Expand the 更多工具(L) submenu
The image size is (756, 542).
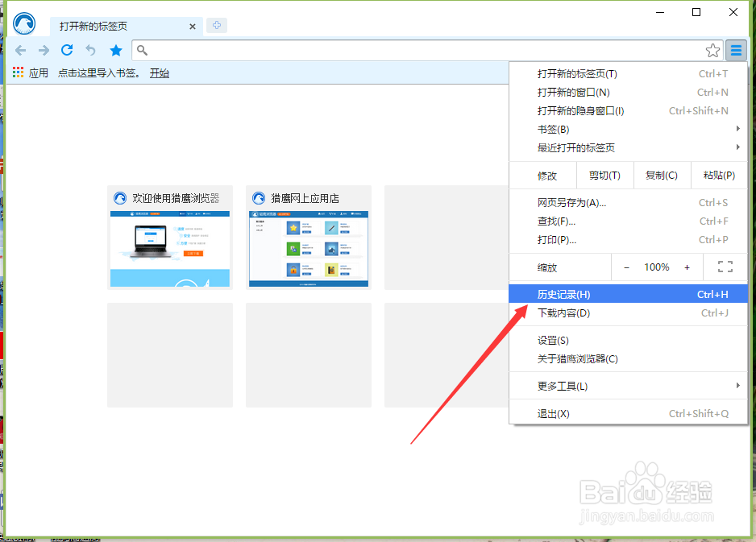pyautogui.click(x=556, y=386)
